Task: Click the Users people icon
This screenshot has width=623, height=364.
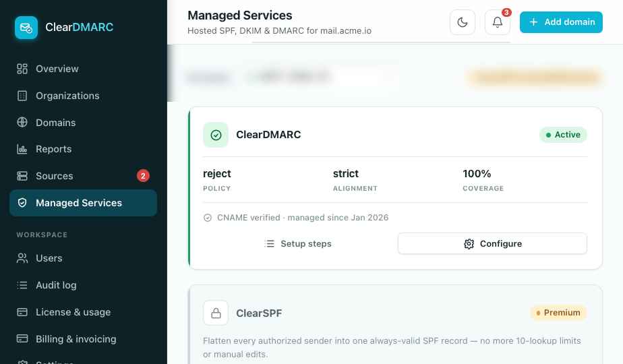Action: 22,258
